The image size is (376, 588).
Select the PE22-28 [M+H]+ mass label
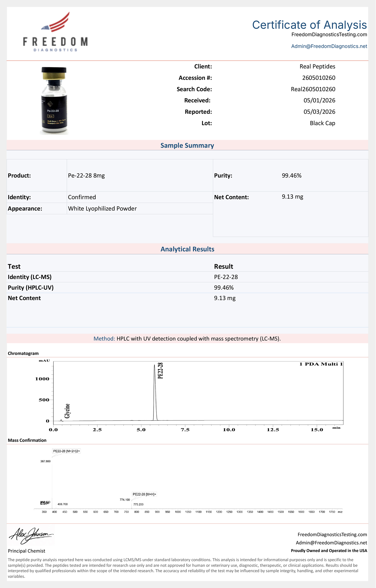point(144,494)
